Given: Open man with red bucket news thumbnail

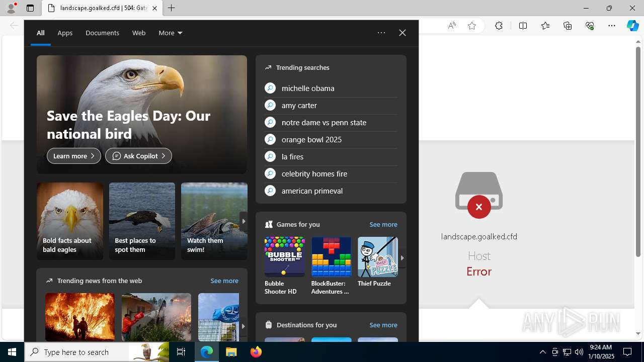Looking at the screenshot, I should coord(156,317).
